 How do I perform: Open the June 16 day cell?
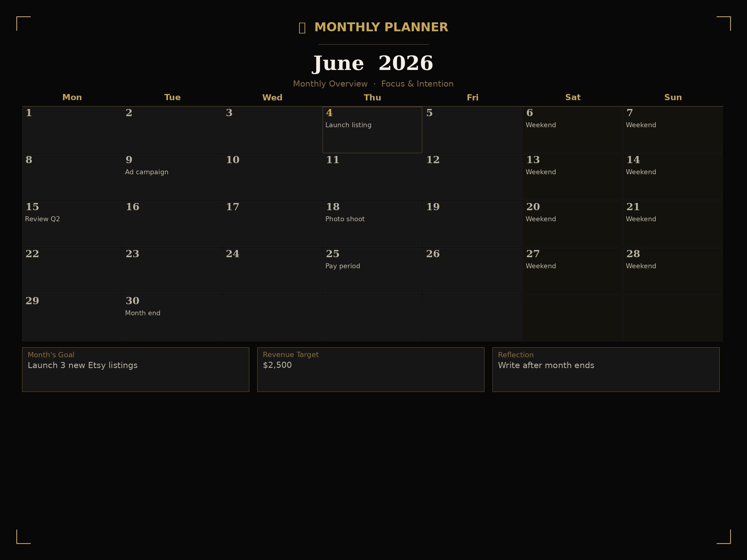click(172, 224)
